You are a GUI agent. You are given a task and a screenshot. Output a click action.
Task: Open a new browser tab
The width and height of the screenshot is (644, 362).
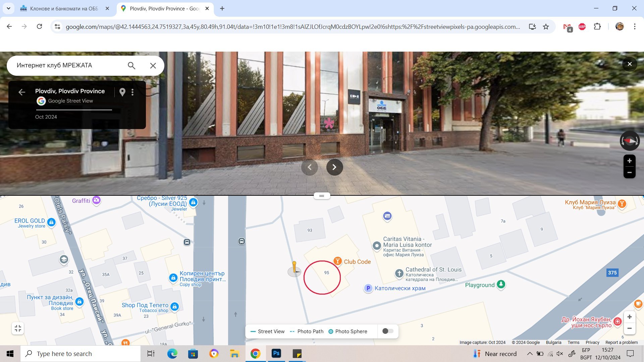pos(222,9)
